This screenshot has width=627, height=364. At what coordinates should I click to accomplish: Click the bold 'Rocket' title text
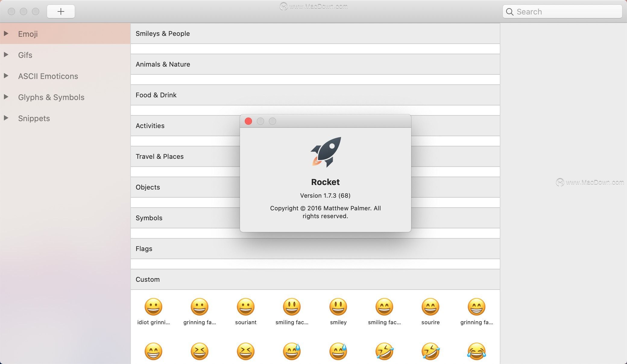pos(325,182)
